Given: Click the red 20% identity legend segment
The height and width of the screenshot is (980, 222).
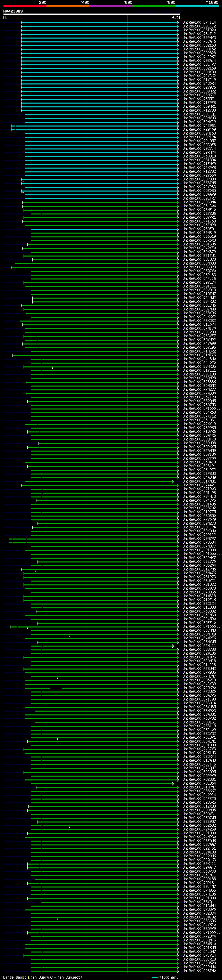Looking at the screenshot, I should tap(25, 6).
